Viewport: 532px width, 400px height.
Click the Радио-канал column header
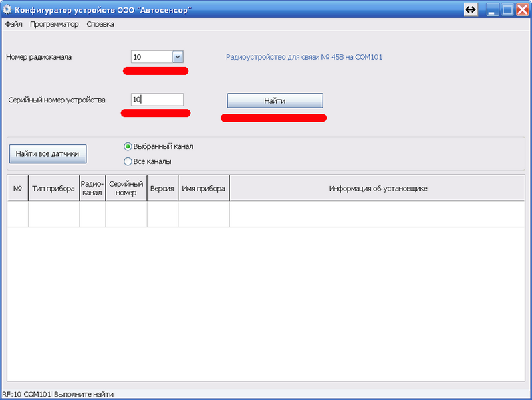[92, 188]
